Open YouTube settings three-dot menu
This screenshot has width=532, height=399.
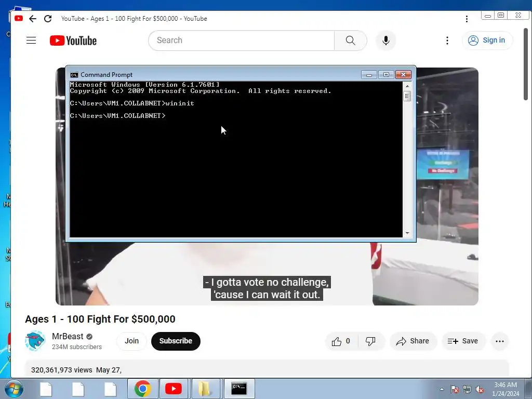pyautogui.click(x=447, y=41)
